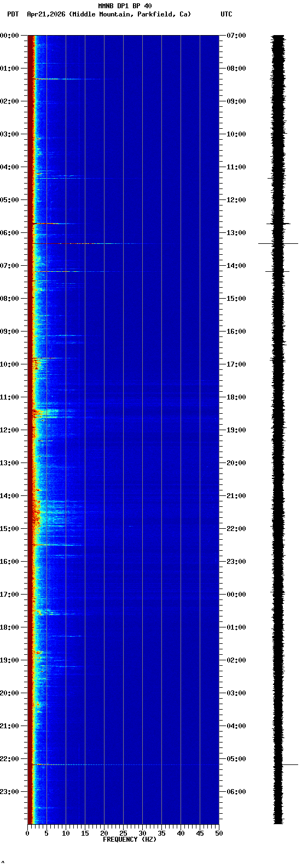Click the PDT time label 11:00 on left axis
Screen dimensions: 302x868
[10, 397]
